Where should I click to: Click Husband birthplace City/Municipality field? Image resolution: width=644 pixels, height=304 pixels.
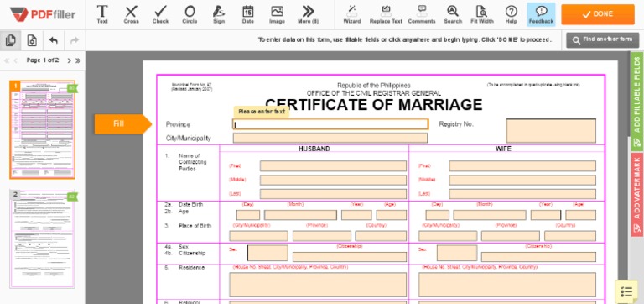[x=259, y=236]
